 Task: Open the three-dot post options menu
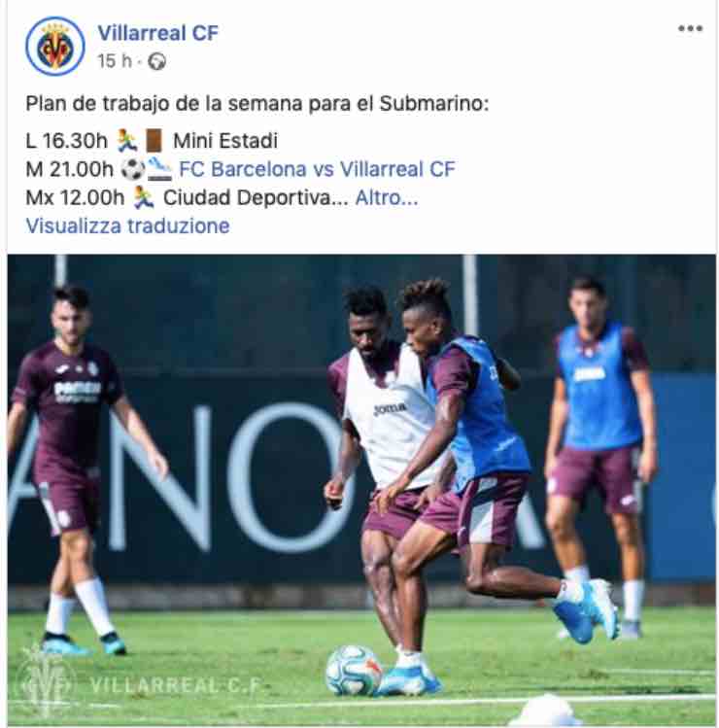coord(690,28)
